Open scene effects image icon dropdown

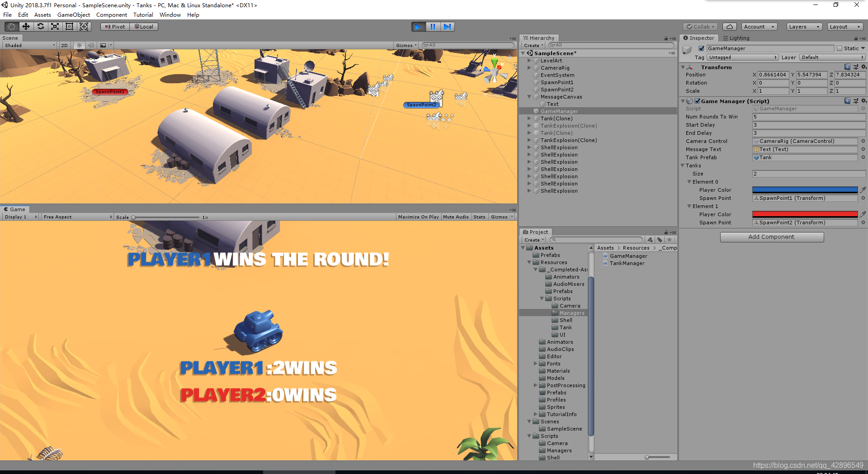105,45
